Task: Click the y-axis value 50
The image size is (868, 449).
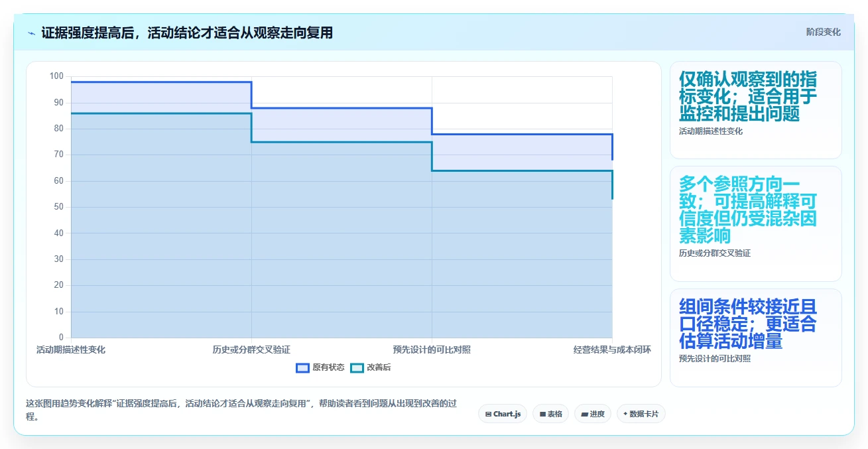Action: (59, 207)
